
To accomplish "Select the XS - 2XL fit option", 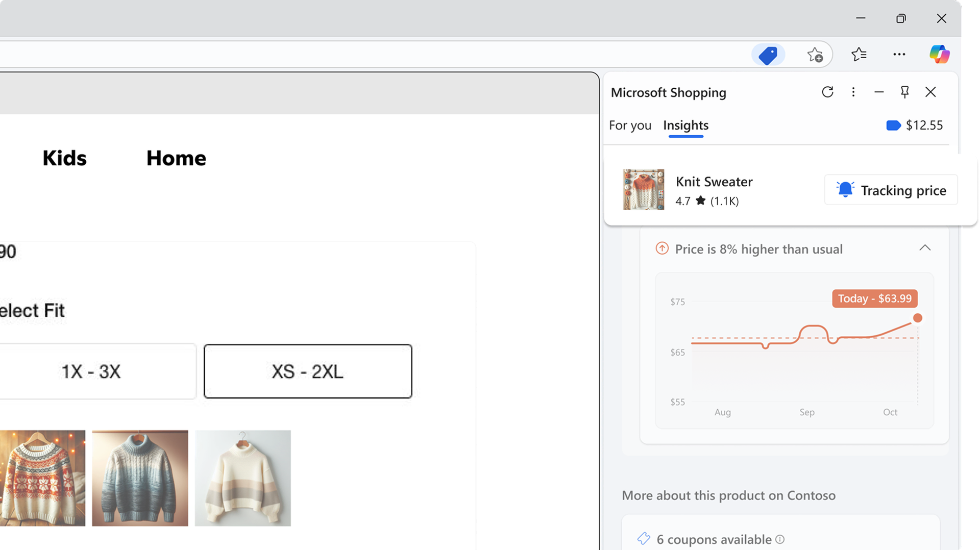I will tap(308, 371).
